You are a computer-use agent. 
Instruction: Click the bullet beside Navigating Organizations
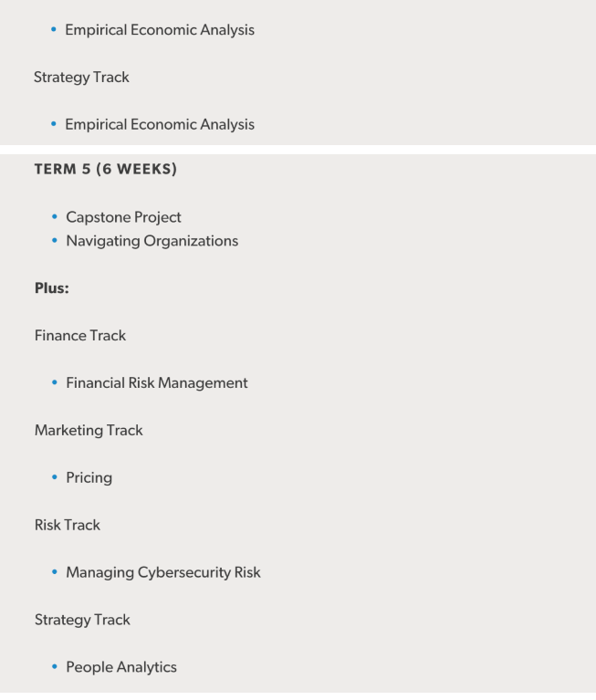55,240
